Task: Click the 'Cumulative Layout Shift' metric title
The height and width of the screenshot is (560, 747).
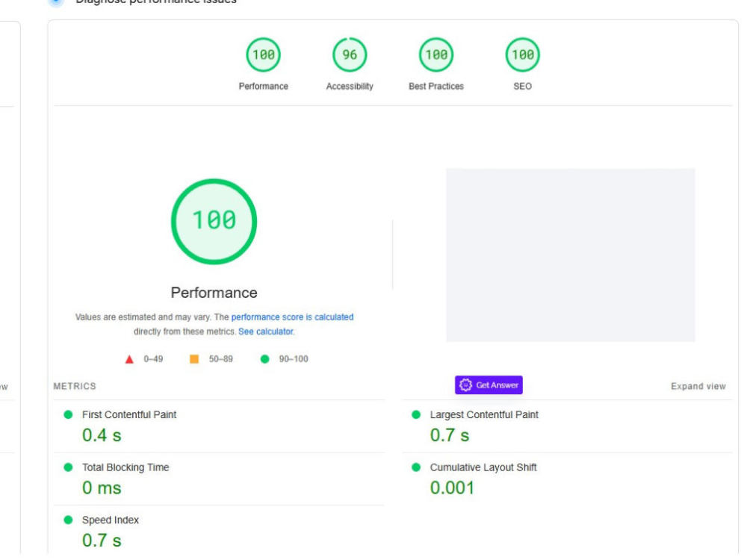Action: 483,467
